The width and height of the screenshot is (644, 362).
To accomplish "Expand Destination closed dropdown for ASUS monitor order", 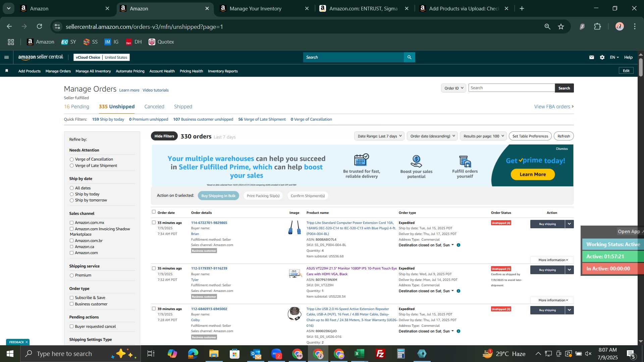I will [452, 291].
